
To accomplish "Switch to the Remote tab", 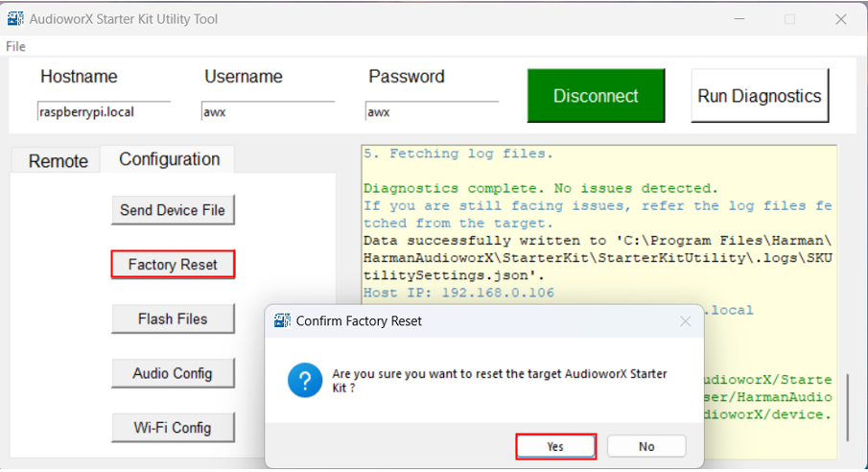I will tap(58, 160).
